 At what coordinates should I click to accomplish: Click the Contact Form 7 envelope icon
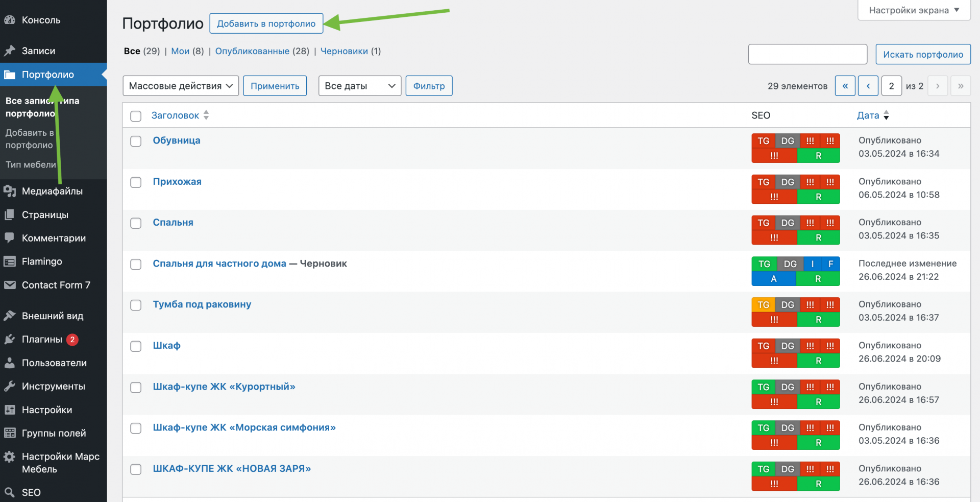click(10, 285)
